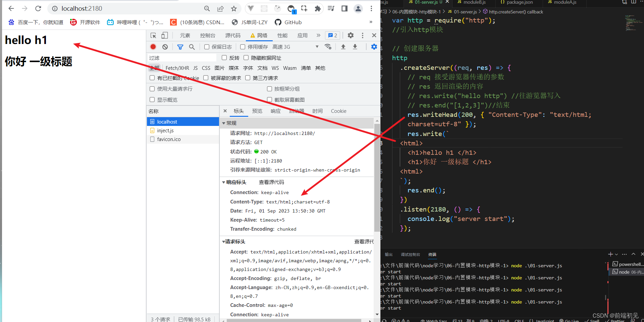Collapse the 常规 general section
Viewport: 644px width, 322px height.
point(224,123)
